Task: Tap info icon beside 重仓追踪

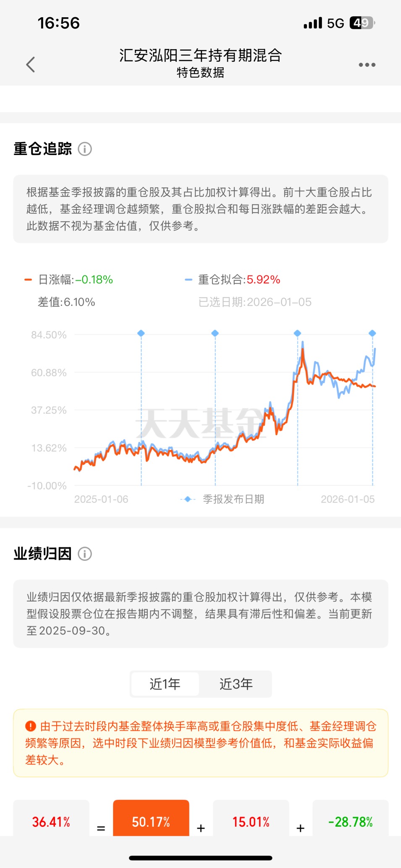Action: coord(85,149)
